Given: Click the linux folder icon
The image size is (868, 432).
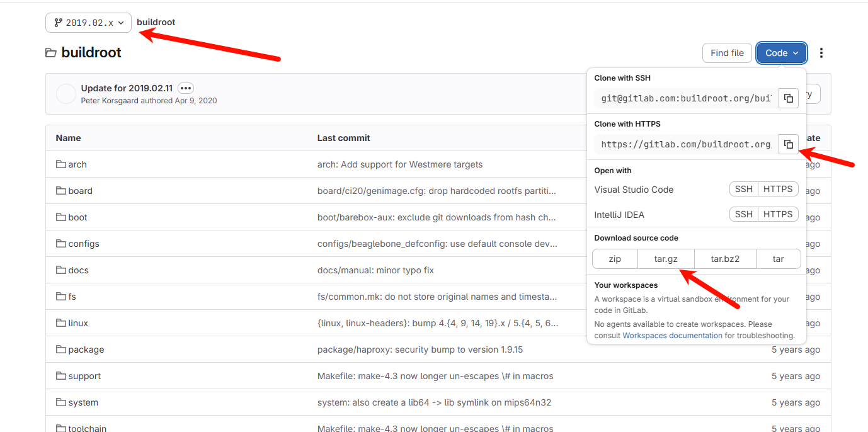Looking at the screenshot, I should point(61,323).
